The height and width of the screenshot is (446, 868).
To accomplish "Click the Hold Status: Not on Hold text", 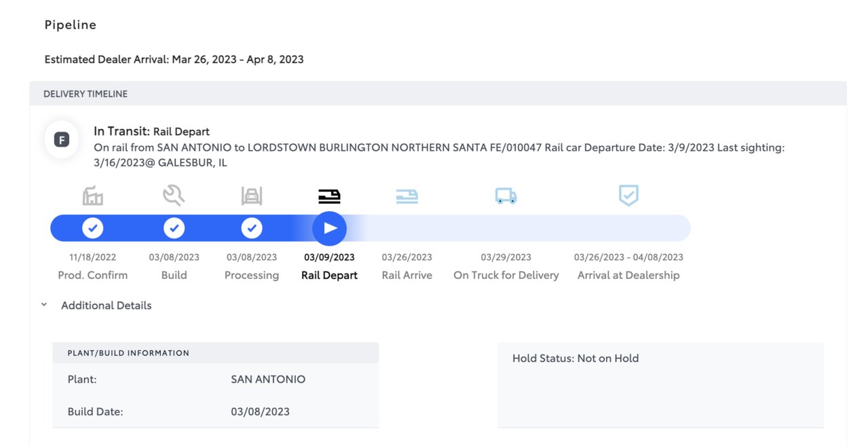I will click(575, 358).
